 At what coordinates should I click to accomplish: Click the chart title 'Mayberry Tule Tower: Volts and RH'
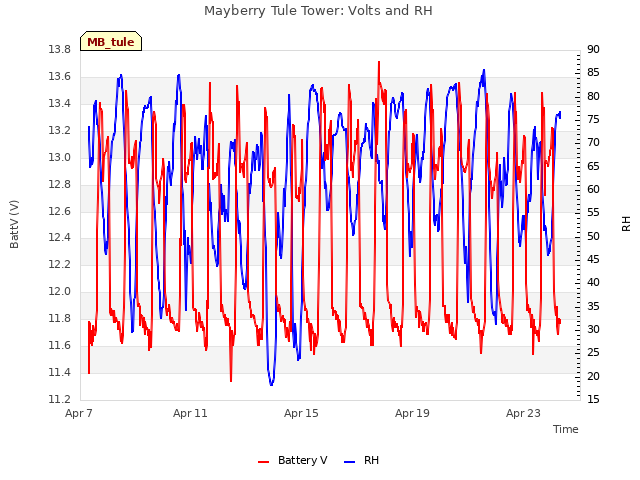318,11
